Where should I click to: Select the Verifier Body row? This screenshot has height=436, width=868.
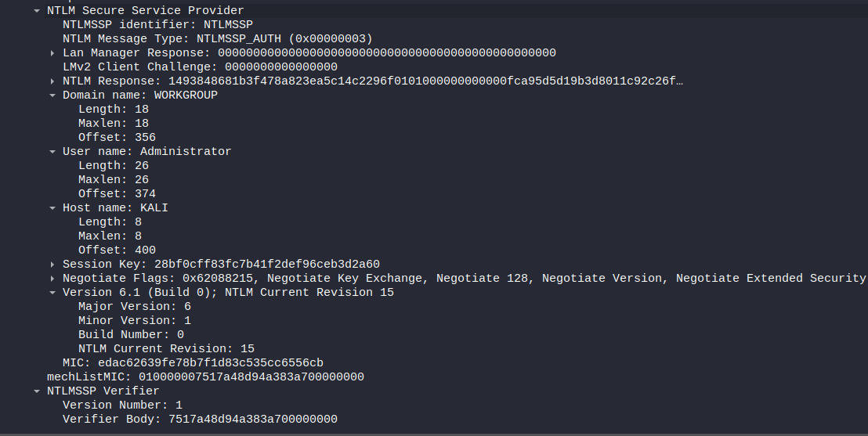(200, 420)
